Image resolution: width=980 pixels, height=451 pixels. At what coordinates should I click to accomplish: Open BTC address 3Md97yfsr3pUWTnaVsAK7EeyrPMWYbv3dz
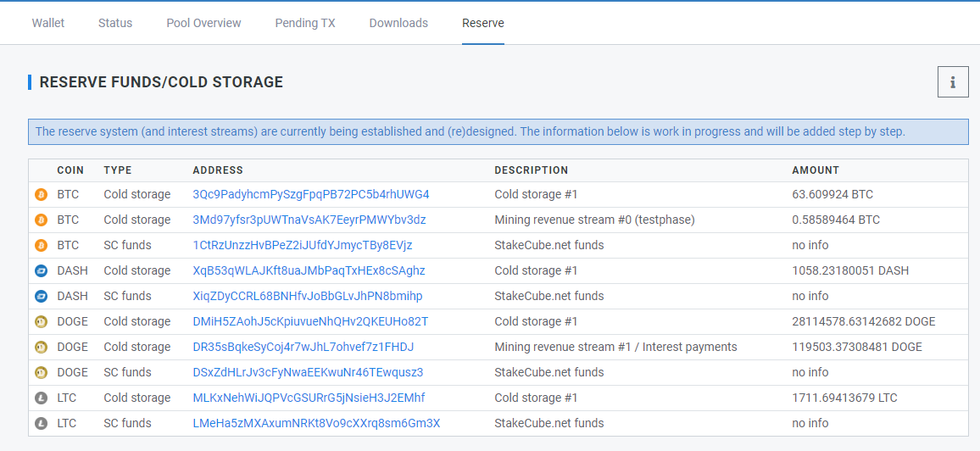pyautogui.click(x=310, y=220)
